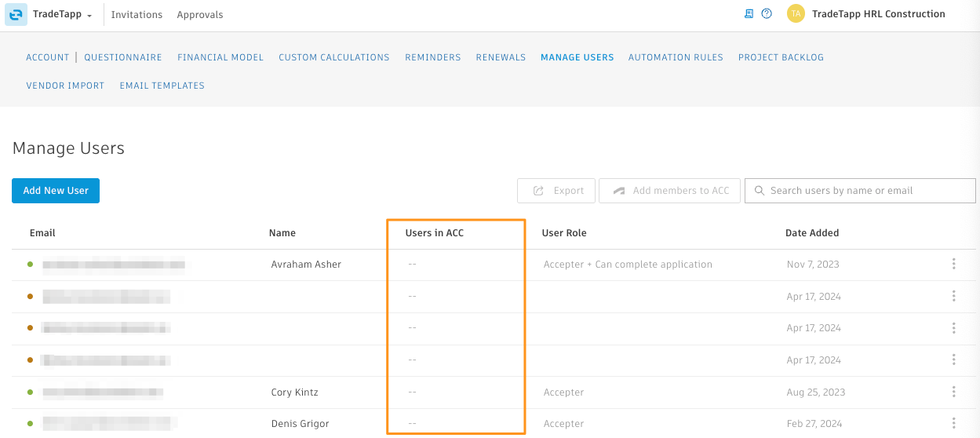Open the Approvals page

[200, 14]
